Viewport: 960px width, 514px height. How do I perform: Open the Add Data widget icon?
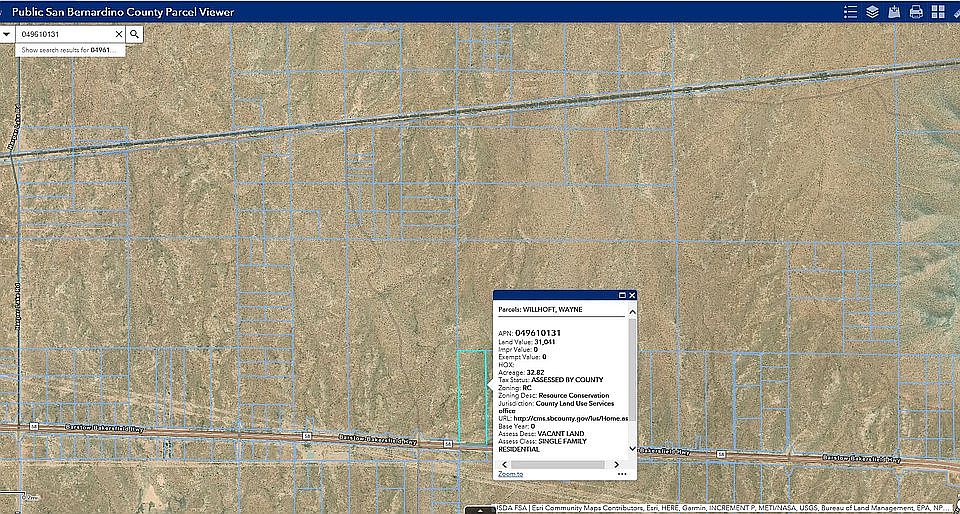coord(894,12)
